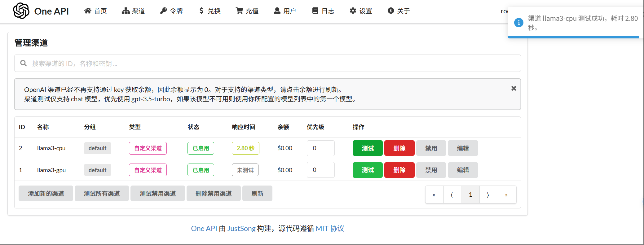The width and height of the screenshot is (644, 245).
Task: Focus the channel search input field
Action: (x=267, y=63)
